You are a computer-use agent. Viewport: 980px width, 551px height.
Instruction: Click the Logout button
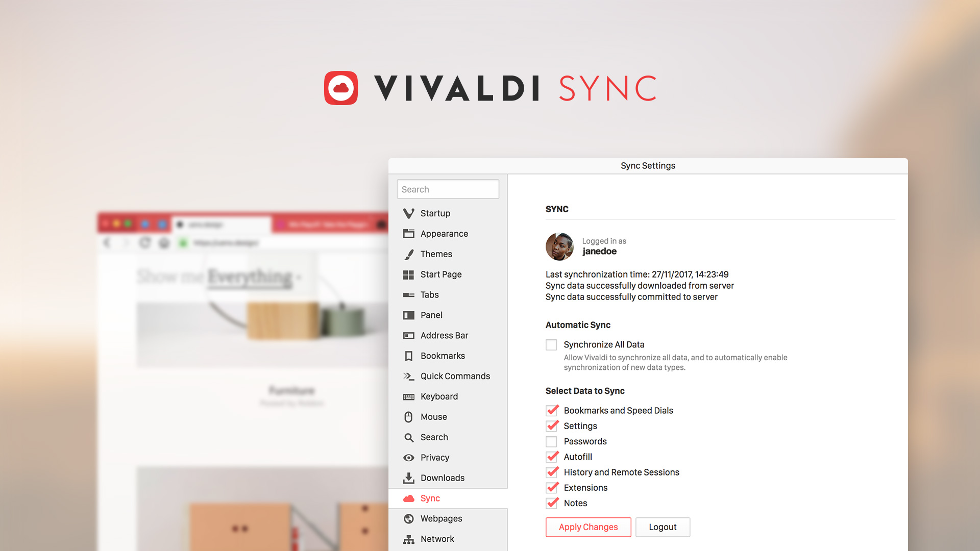[x=661, y=527]
